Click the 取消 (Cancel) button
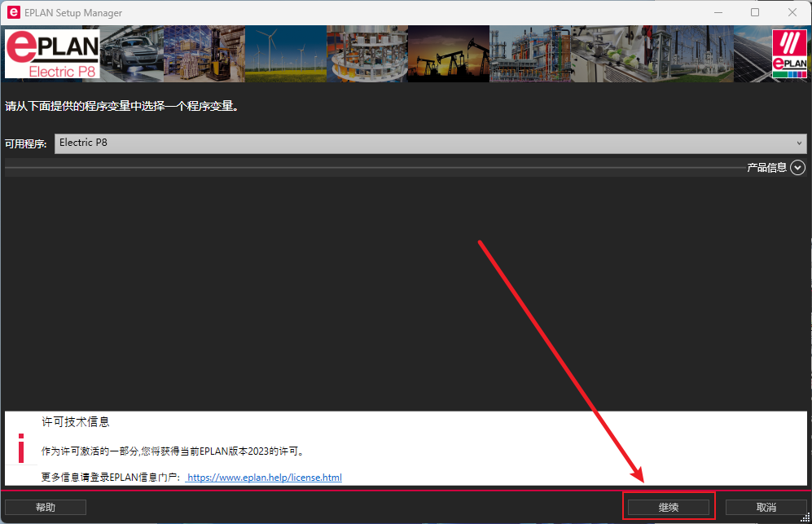 [766, 508]
